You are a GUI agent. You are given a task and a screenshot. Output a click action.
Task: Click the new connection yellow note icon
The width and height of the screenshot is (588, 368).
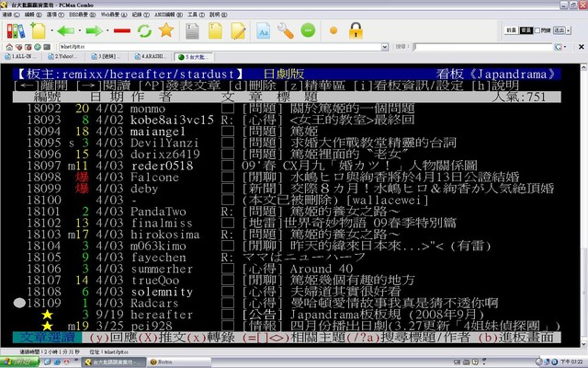[38, 30]
